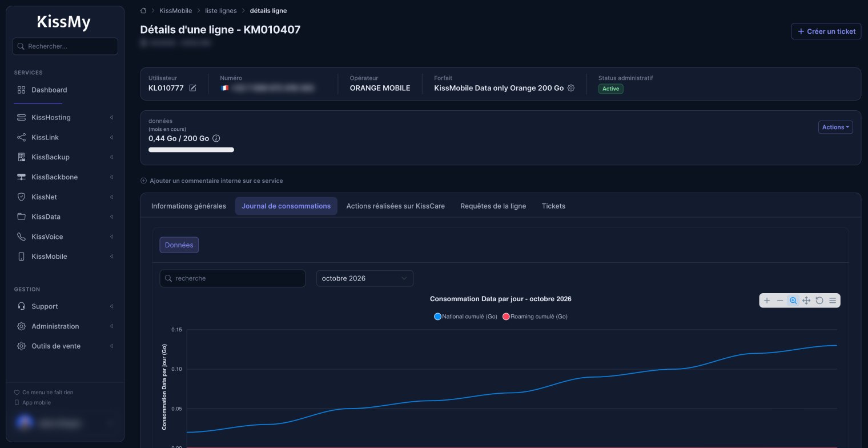Image resolution: width=868 pixels, height=448 pixels.
Task: Select the chart panning tool
Action: tap(806, 301)
